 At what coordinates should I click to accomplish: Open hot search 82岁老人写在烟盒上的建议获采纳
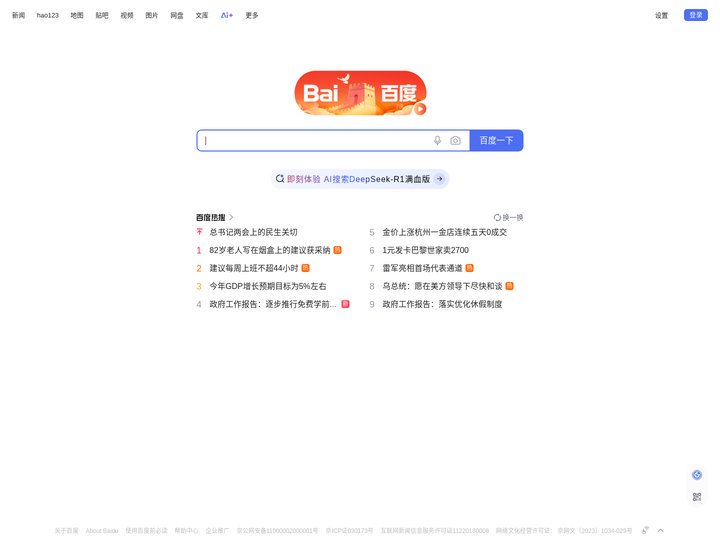[x=270, y=250]
